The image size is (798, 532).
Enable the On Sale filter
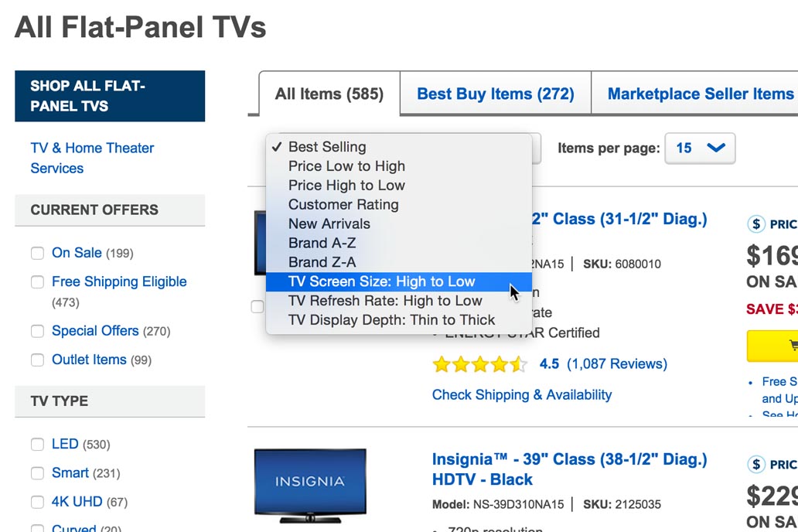[37, 253]
